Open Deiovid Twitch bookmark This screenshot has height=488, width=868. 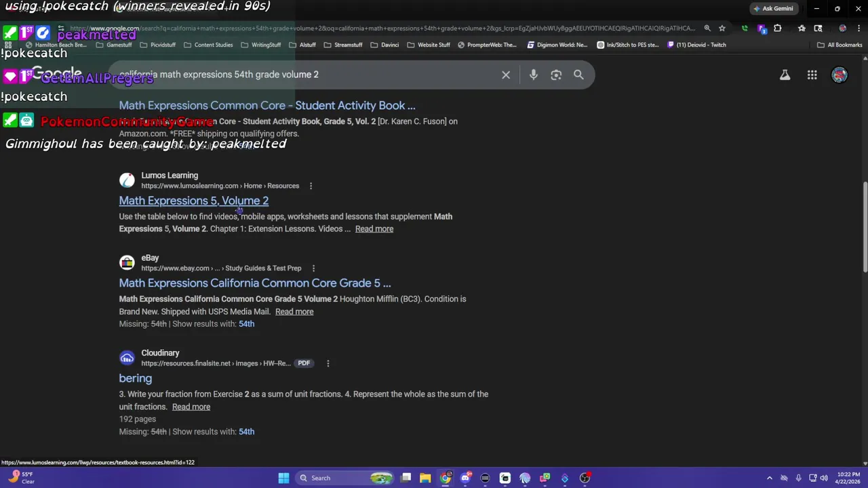(696, 45)
